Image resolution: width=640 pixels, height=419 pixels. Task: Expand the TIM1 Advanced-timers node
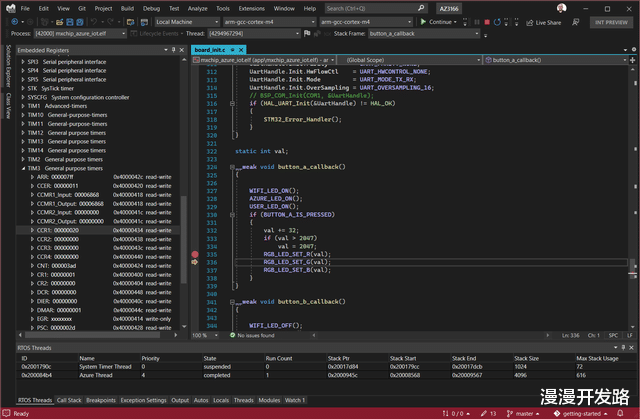[x=23, y=106]
